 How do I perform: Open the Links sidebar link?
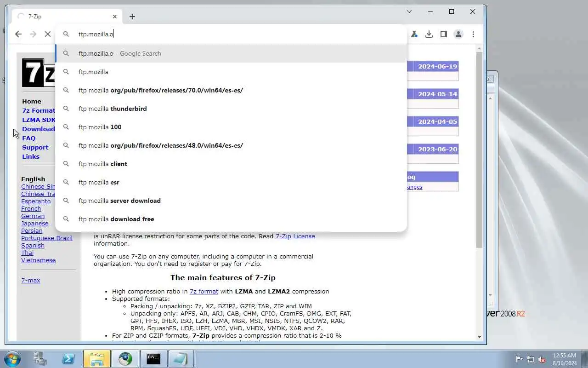pyautogui.click(x=31, y=156)
